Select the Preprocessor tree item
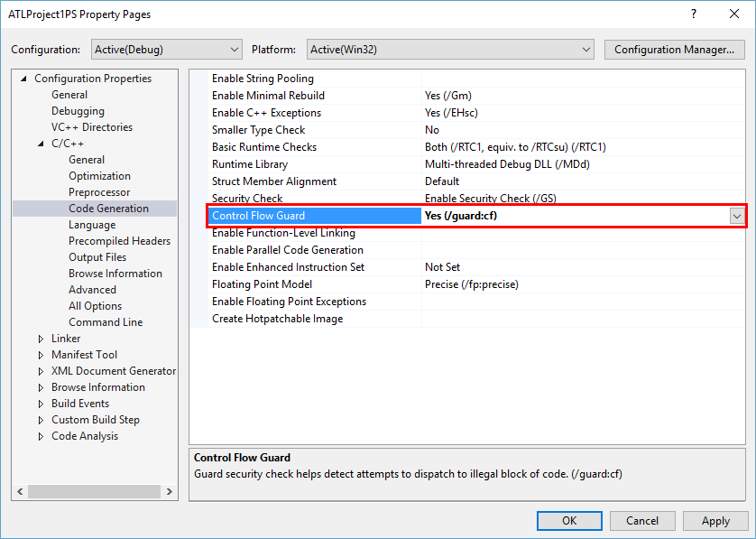Viewport: 756px width, 539px height. pos(99,192)
